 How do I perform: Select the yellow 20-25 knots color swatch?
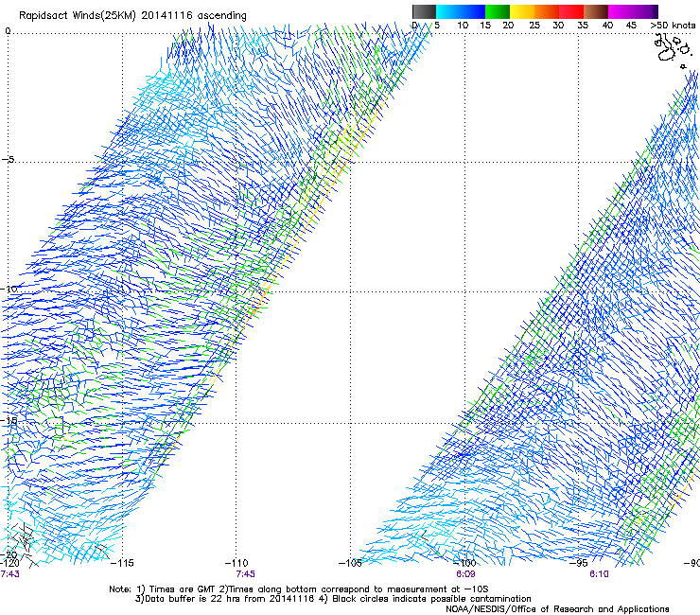click(522, 11)
